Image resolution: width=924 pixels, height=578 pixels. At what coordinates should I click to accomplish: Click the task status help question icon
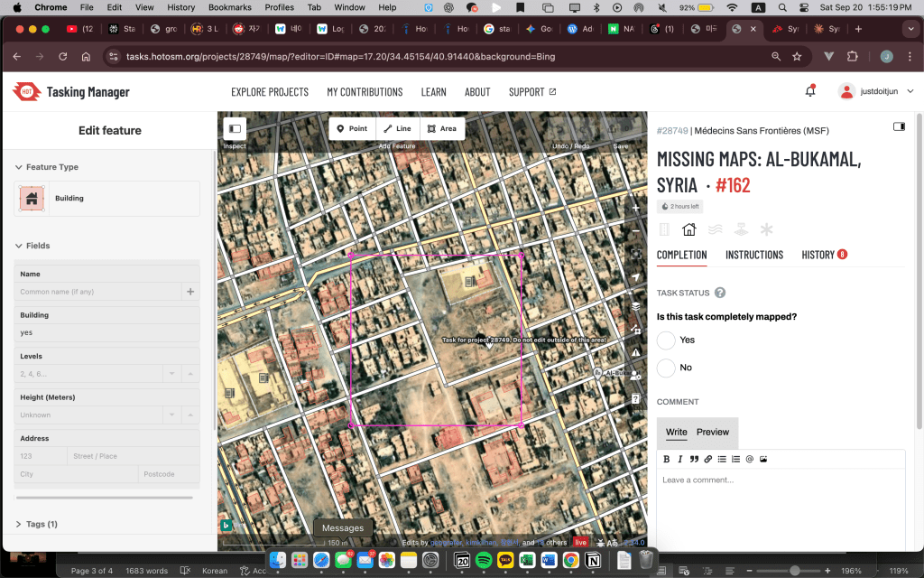[x=720, y=293]
